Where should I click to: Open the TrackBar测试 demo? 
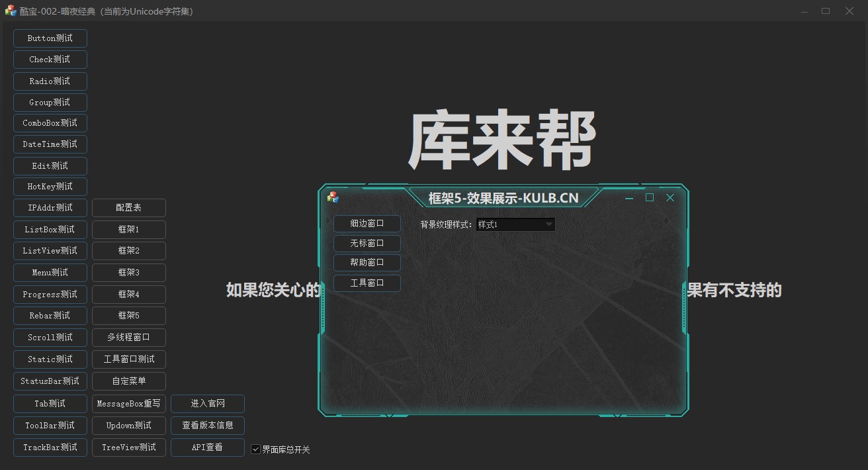click(x=50, y=447)
